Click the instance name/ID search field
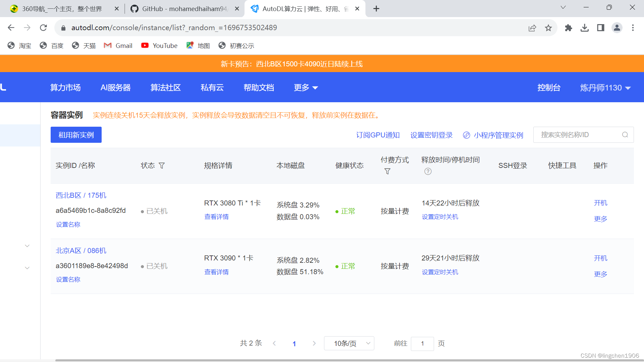The height and width of the screenshot is (362, 644). pyautogui.click(x=579, y=135)
